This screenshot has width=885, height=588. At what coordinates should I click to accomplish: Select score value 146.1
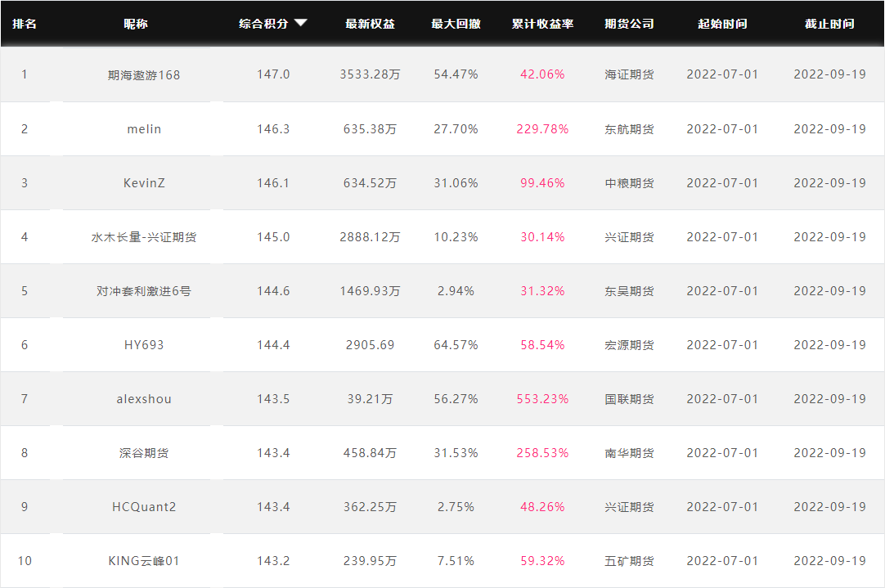click(x=273, y=183)
